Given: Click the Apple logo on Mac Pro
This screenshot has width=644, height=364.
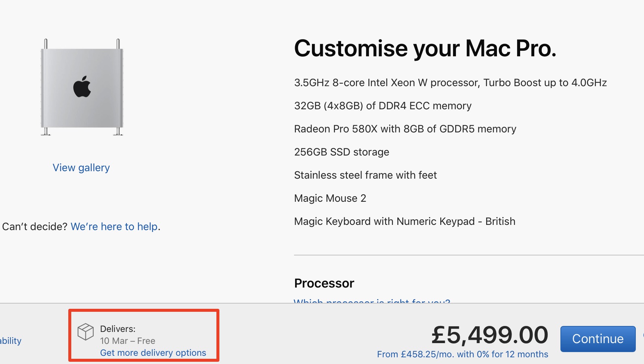Looking at the screenshot, I should (82, 87).
